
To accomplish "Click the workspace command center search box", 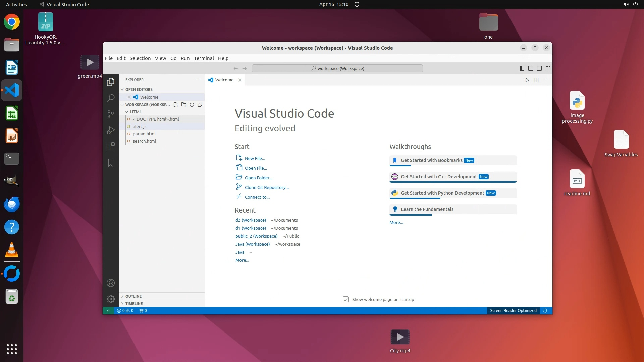I will (x=337, y=68).
